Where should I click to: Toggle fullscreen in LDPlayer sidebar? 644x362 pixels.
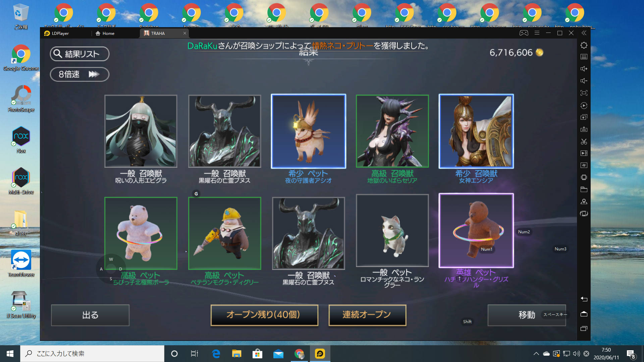(x=584, y=93)
